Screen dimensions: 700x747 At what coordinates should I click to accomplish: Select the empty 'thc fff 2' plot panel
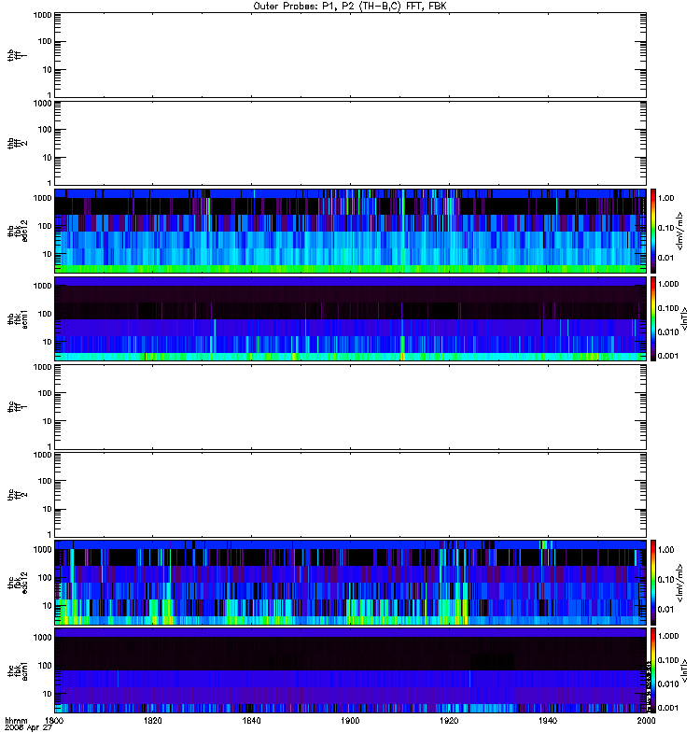350,495
